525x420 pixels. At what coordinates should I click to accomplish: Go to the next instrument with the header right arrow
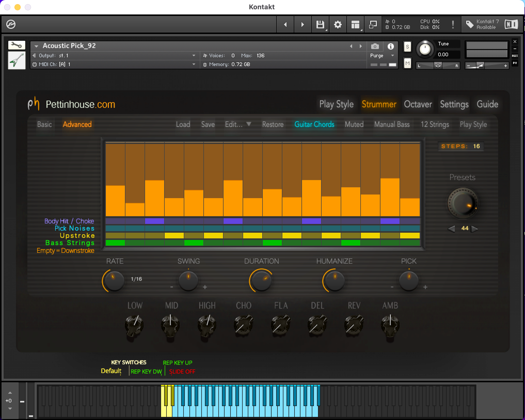tap(303, 25)
